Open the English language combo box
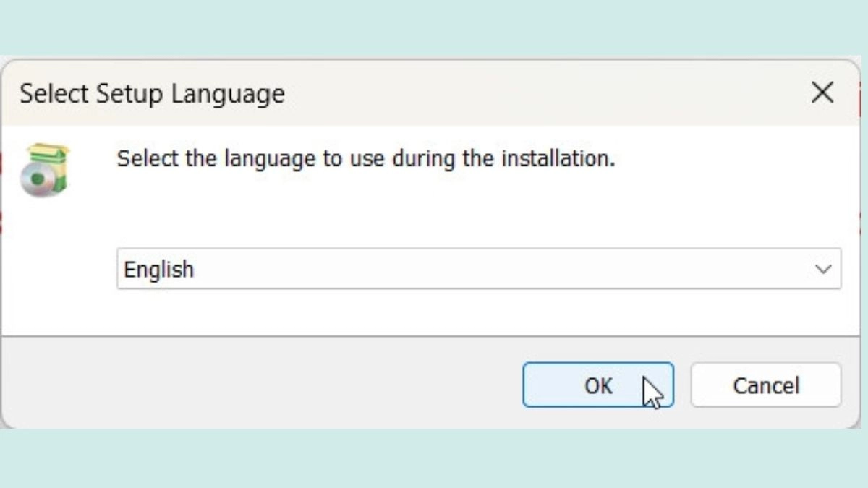Image resolution: width=868 pixels, height=488 pixels. pyautogui.click(x=479, y=269)
